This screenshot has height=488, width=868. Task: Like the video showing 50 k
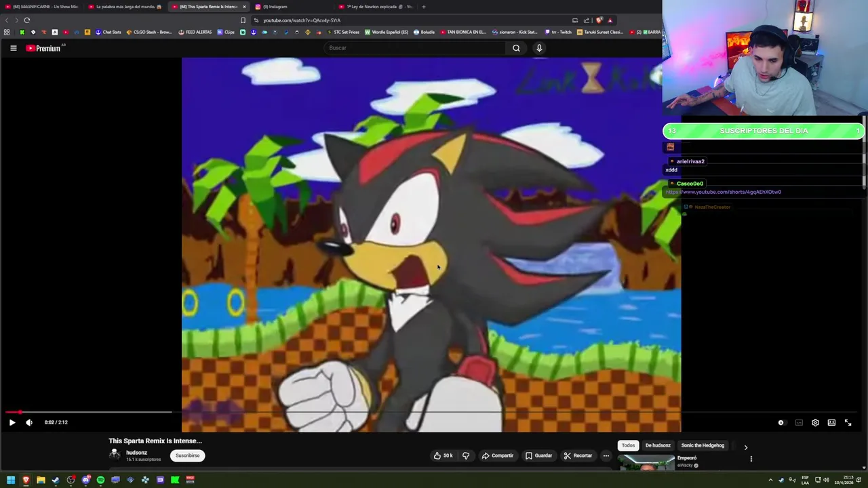coord(443,455)
